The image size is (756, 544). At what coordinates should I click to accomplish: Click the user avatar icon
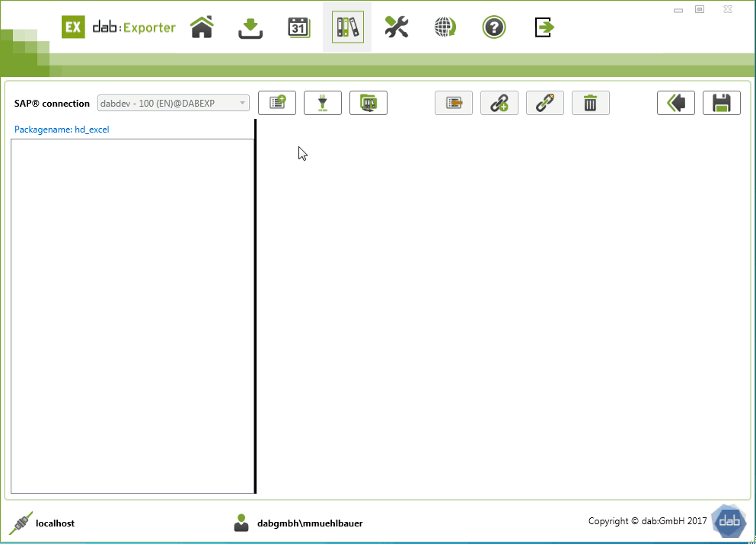(241, 523)
